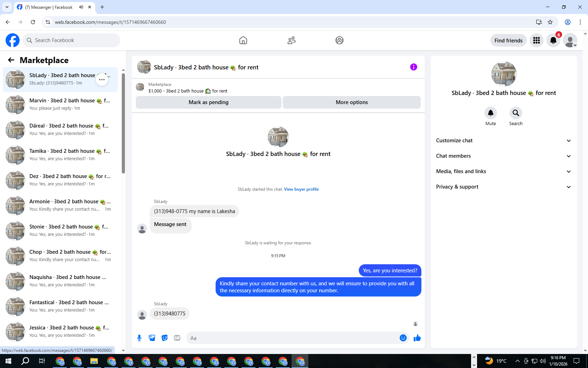
Task: Open the Chop conversation
Action: pyautogui.click(x=60, y=256)
